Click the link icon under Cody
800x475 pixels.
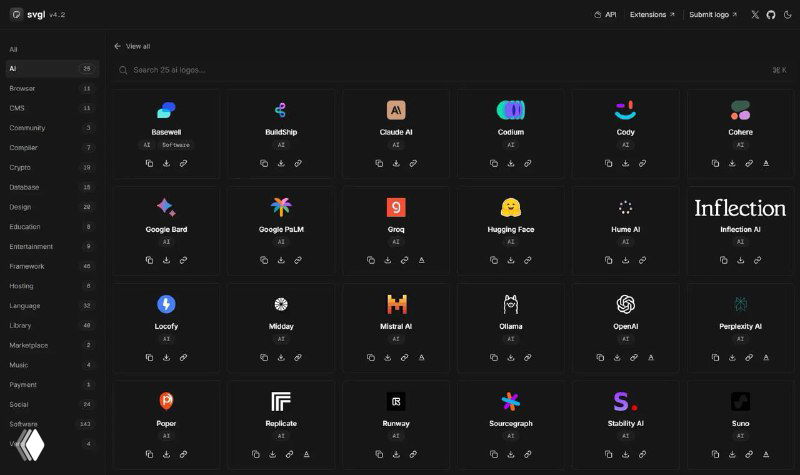642,163
